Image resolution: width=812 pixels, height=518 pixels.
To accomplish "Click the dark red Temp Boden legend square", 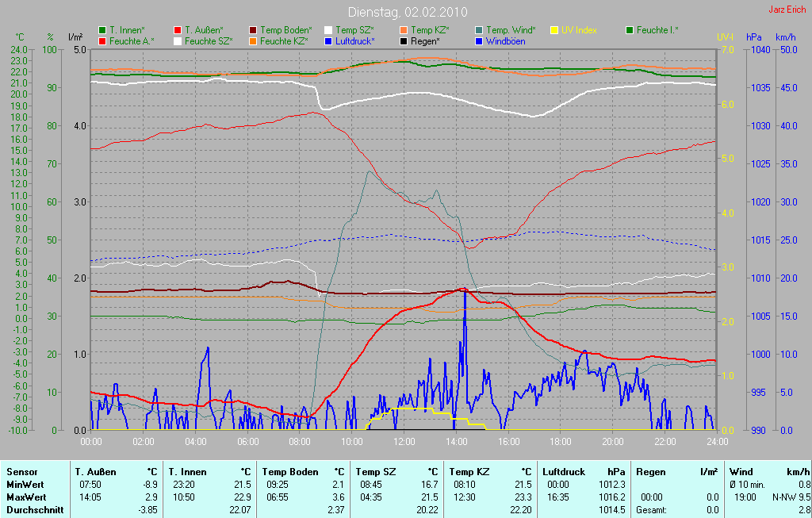I will 253,30.
